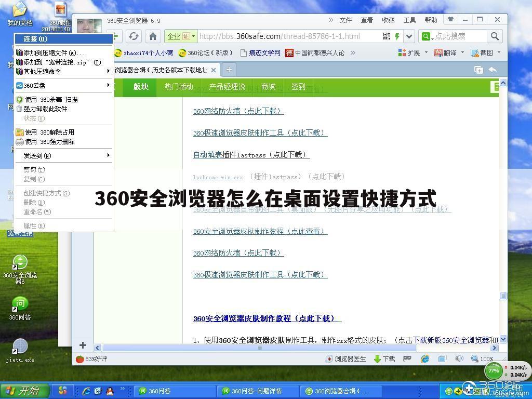532x399 pixels.
Task: Click the lightning bolt speed mode icon
Action: click(397, 36)
